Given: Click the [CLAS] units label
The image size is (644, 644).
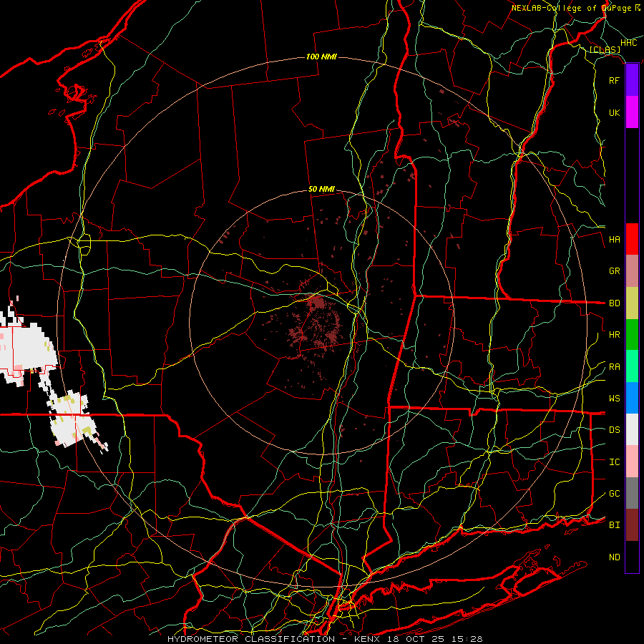Looking at the screenshot, I should point(605,49).
